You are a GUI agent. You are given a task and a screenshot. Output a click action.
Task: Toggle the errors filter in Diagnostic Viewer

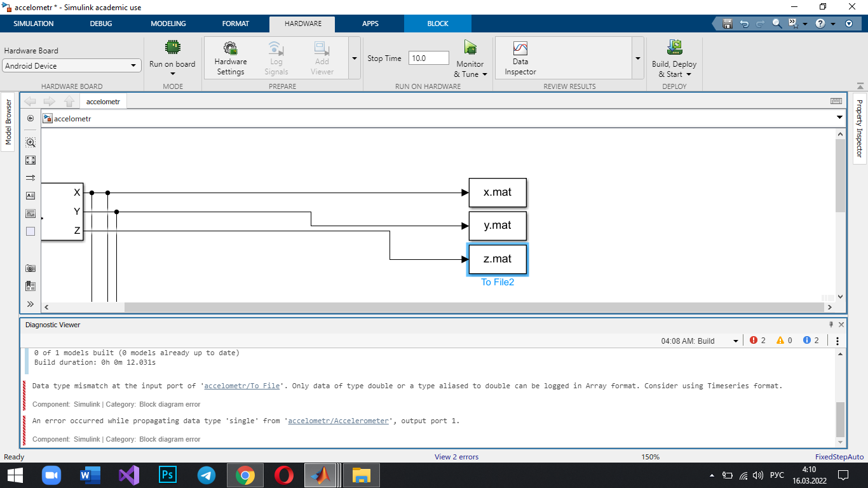(x=757, y=341)
